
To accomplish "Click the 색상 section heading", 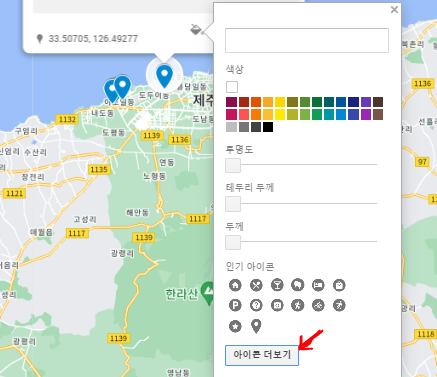I will click(x=235, y=69).
